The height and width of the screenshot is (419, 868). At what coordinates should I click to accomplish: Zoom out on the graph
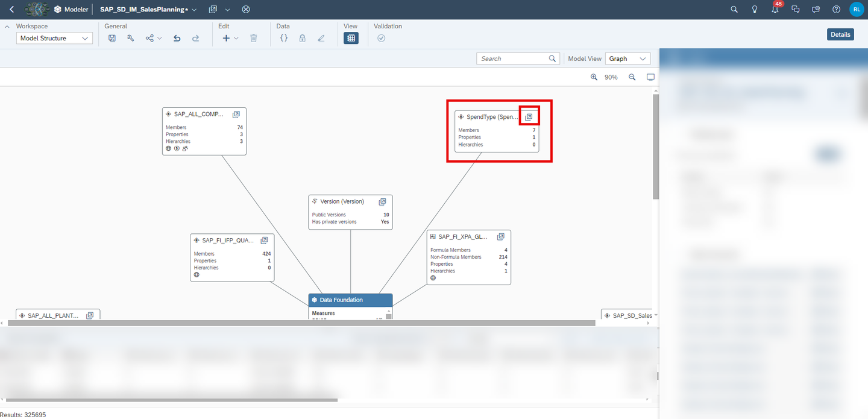click(632, 77)
